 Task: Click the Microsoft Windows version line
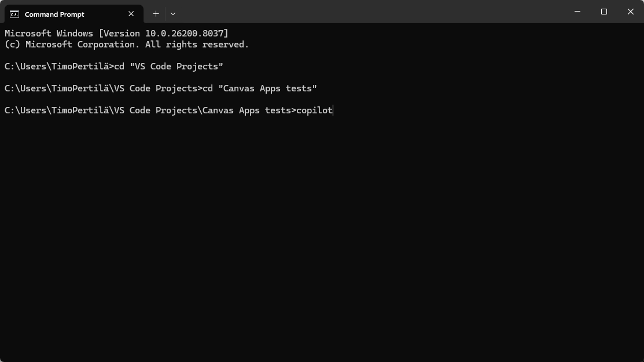[x=116, y=34]
